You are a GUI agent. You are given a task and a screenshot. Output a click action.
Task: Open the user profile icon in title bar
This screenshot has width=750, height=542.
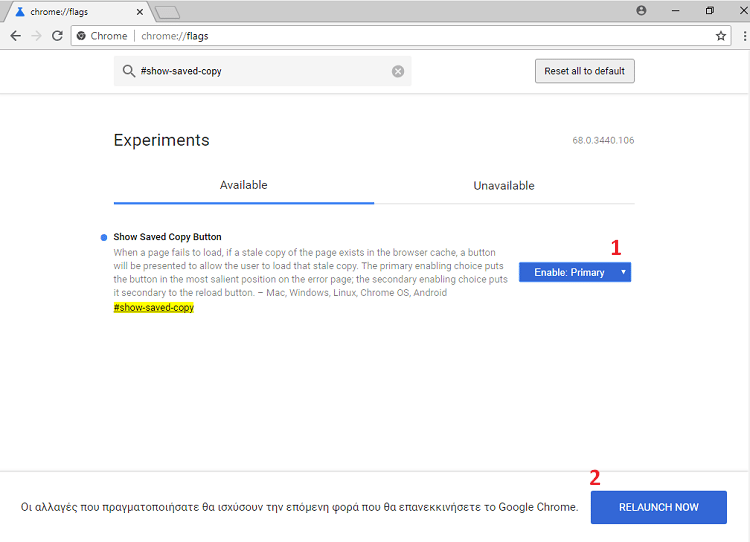[x=641, y=11]
